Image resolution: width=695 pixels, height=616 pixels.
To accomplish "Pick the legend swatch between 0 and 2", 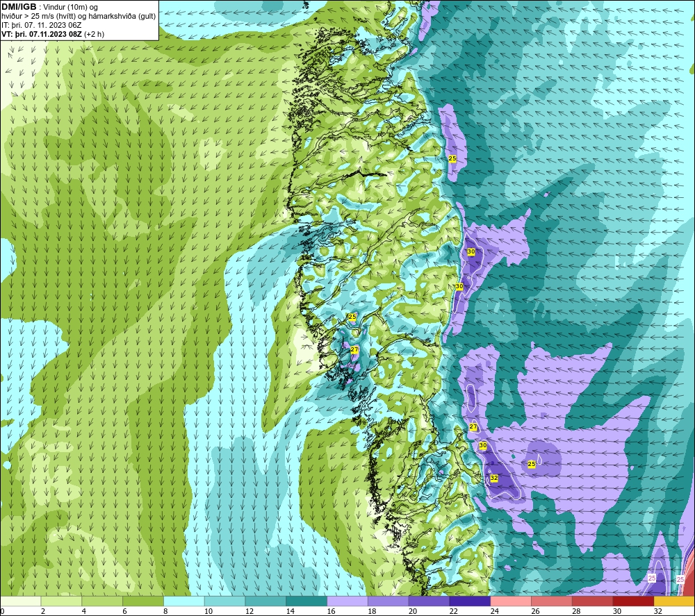I will [x=20, y=601].
